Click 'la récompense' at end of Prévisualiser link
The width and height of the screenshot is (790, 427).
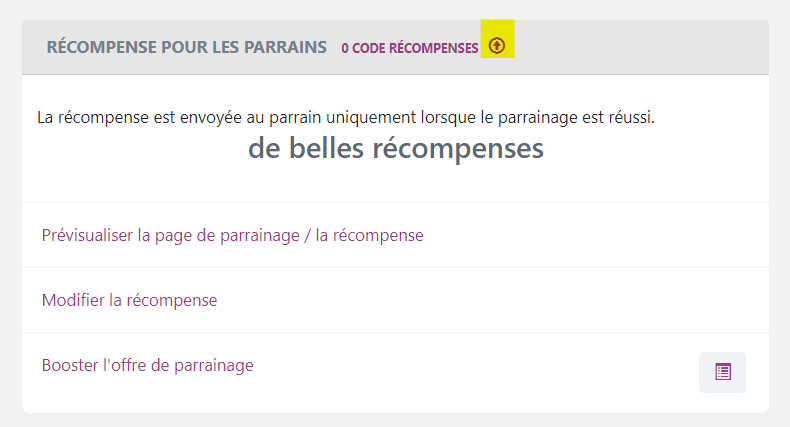click(369, 235)
